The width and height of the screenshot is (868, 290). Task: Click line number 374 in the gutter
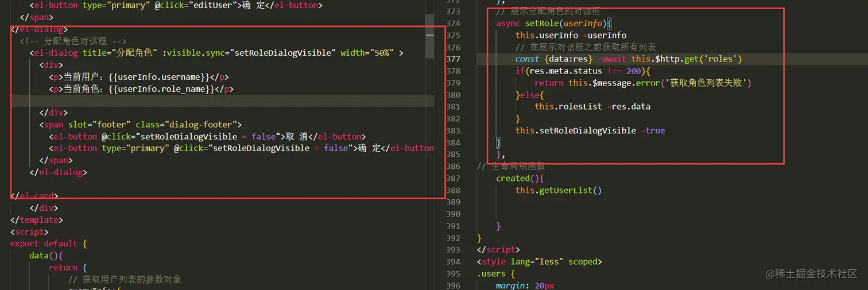tap(453, 24)
